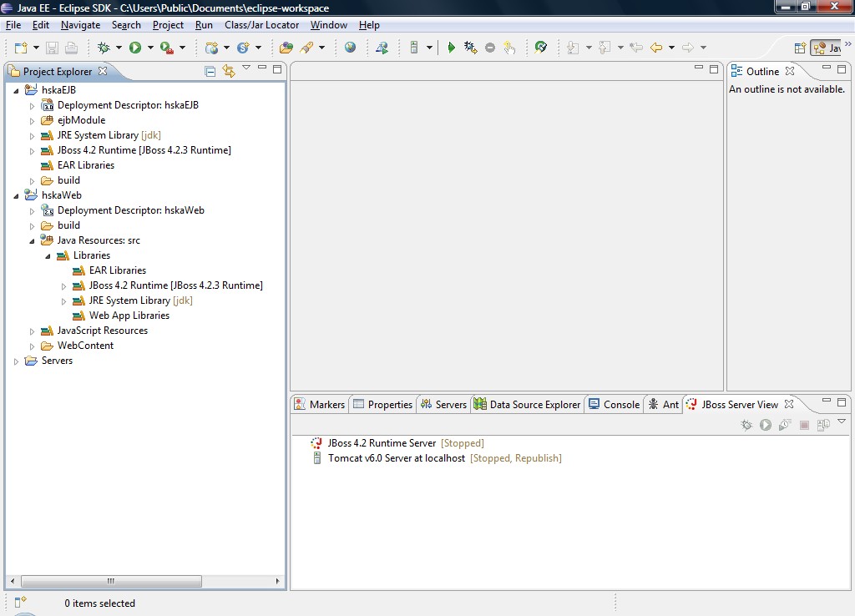
Task: Click the New wizard toolbar icon
Action: point(21,48)
